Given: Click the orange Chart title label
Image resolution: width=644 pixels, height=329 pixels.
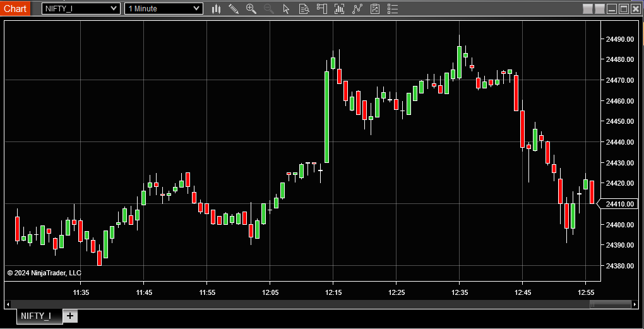Looking at the screenshot, I should 15,9.
